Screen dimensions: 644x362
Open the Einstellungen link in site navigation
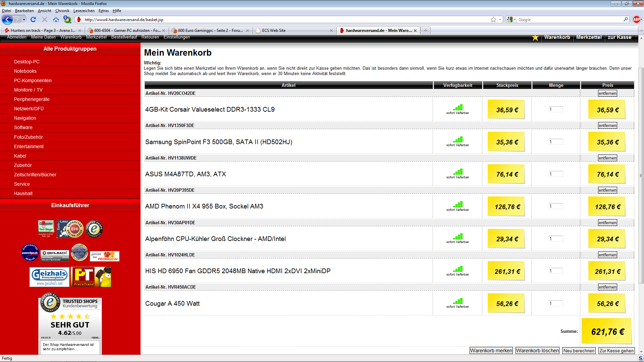coord(177,37)
